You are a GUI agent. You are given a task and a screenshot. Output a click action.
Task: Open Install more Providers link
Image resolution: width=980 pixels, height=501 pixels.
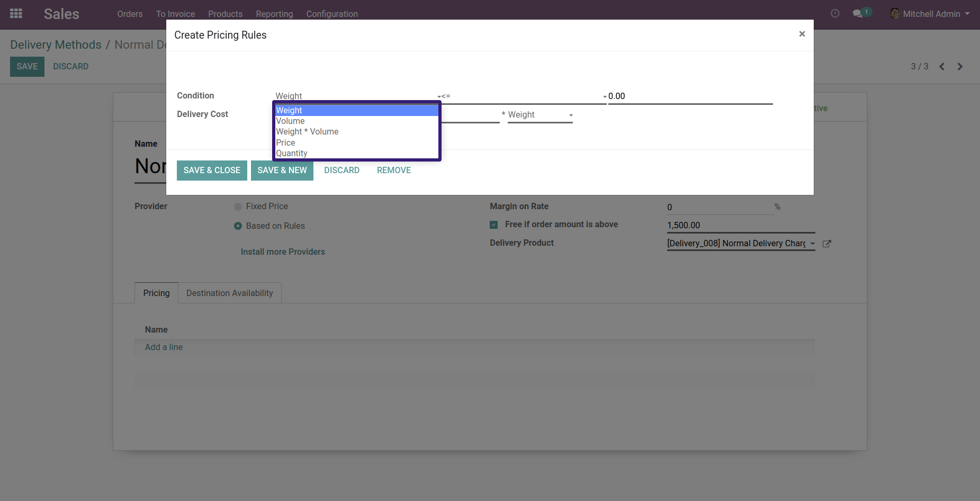(x=283, y=252)
